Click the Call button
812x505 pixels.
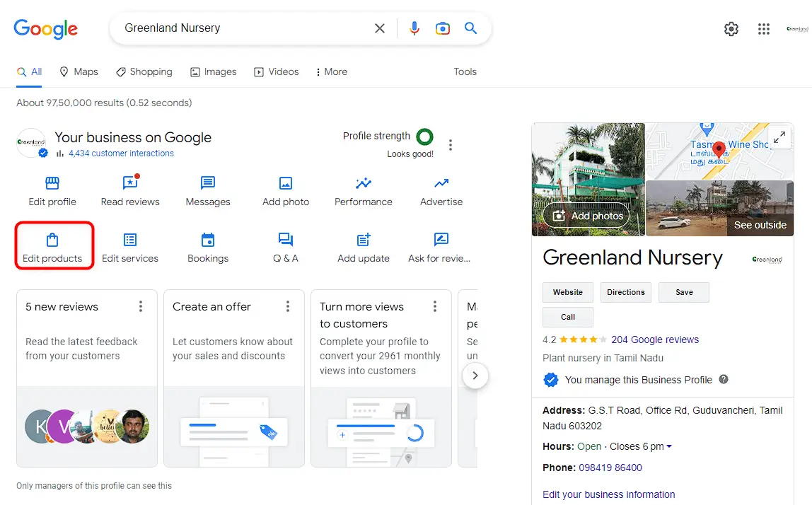pos(567,317)
